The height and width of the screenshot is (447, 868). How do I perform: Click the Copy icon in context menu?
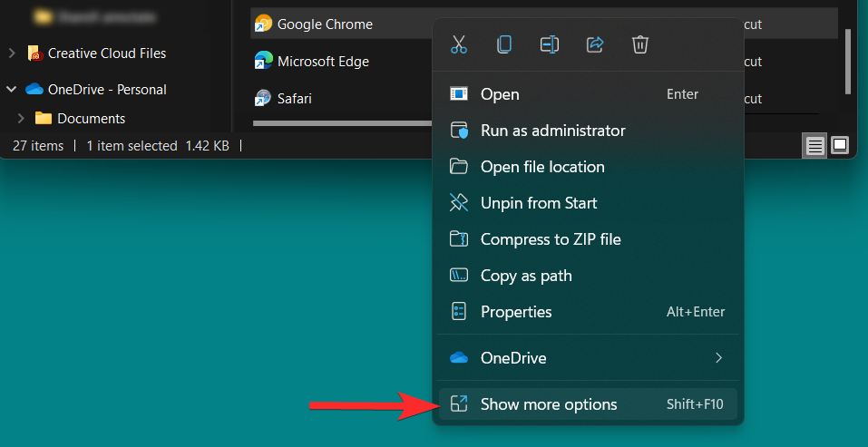click(504, 44)
